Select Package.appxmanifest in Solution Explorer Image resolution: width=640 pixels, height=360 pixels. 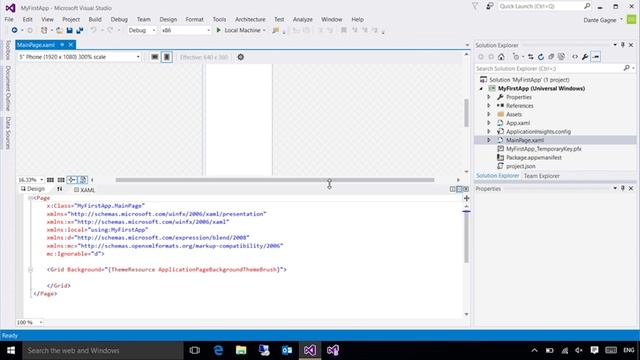click(x=533, y=158)
